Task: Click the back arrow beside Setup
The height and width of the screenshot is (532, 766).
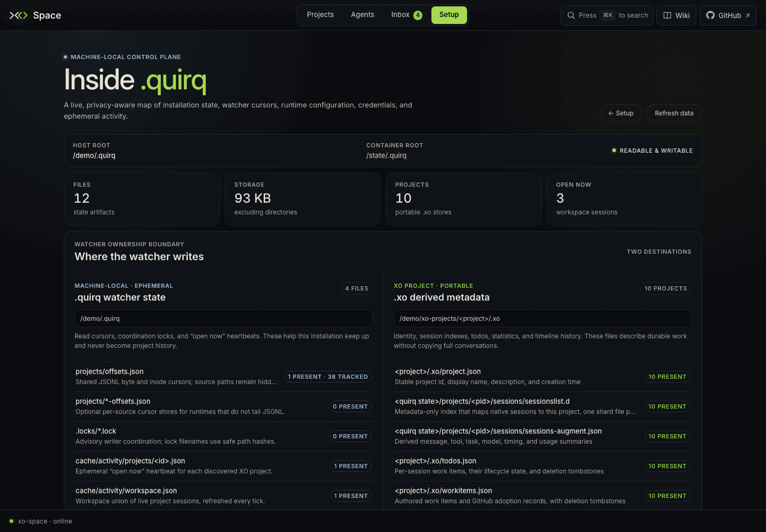Action: 611,113
